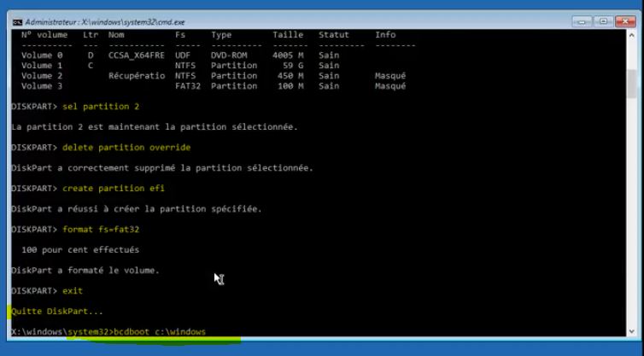The image size is (644, 356).
Task: Click the 'Quitte DiskPart...' message
Action: pos(57,312)
